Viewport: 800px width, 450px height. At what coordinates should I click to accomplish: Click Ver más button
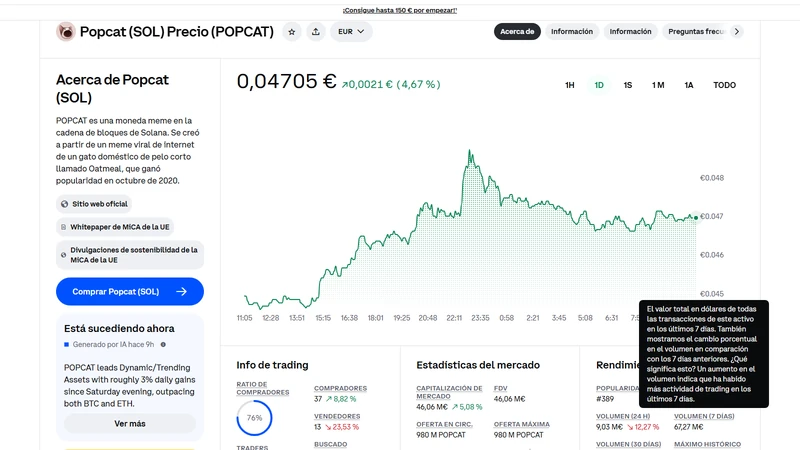[x=130, y=423]
